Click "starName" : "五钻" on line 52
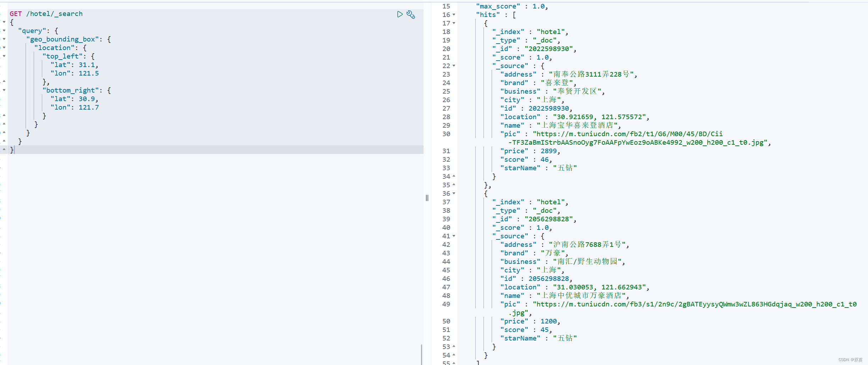Image resolution: width=868 pixels, height=365 pixels. click(538, 338)
